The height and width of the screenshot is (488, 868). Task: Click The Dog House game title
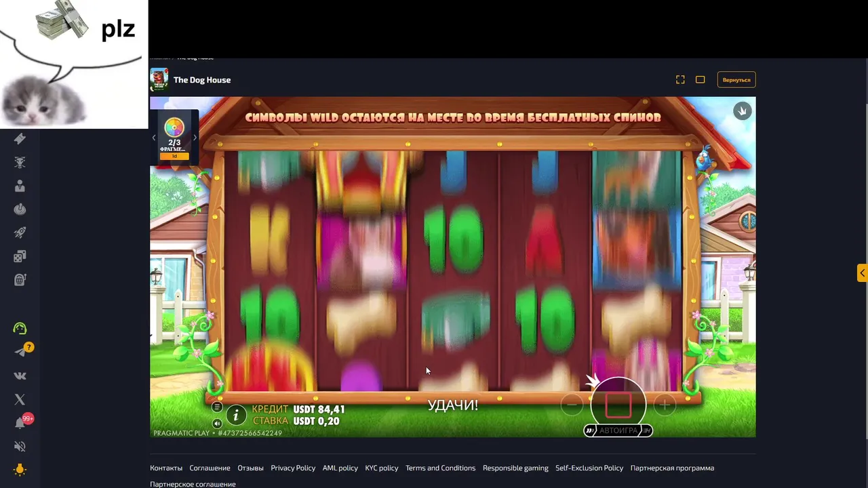pos(202,80)
